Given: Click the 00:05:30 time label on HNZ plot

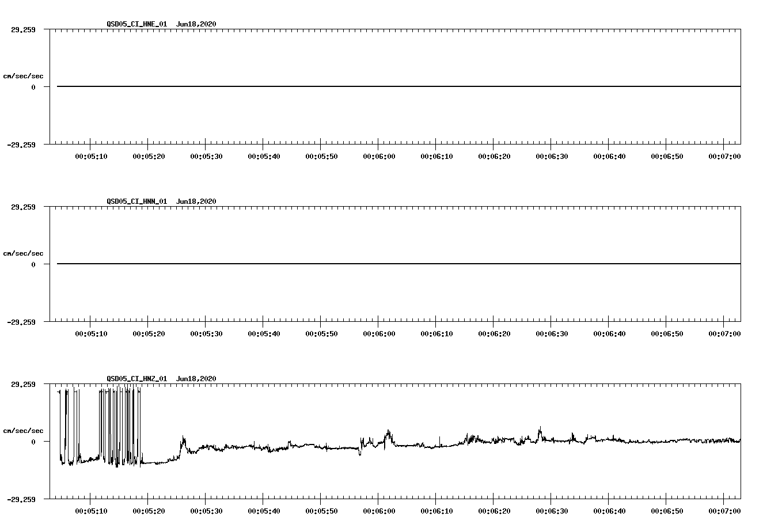Looking at the screenshot, I should click(x=206, y=511).
